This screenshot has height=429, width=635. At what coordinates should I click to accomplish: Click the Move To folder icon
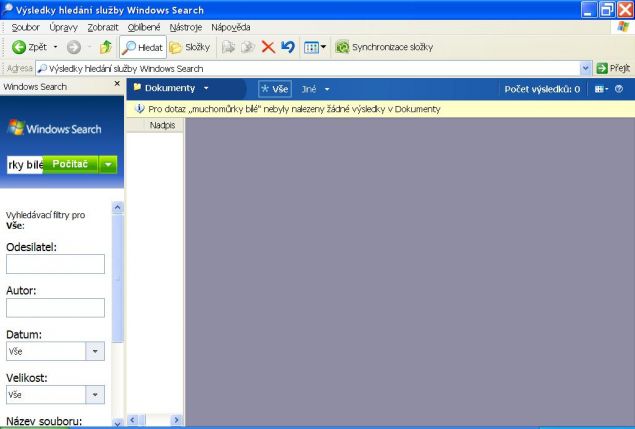point(228,47)
